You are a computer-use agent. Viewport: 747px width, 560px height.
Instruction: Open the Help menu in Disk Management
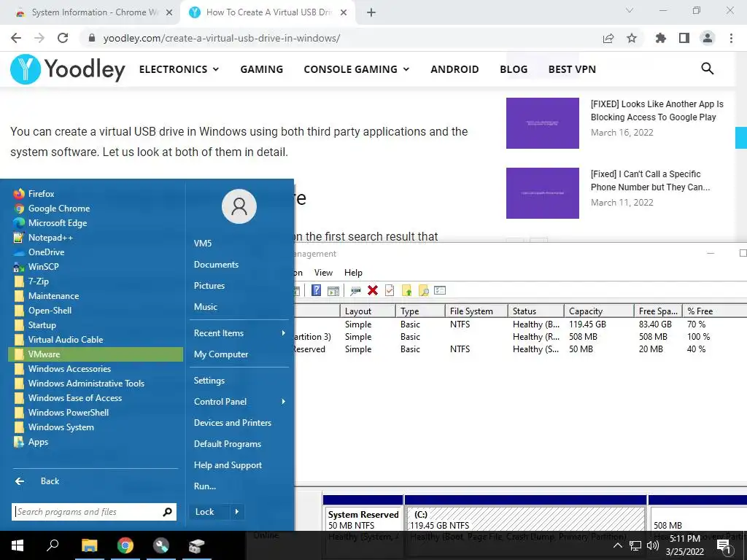(353, 273)
